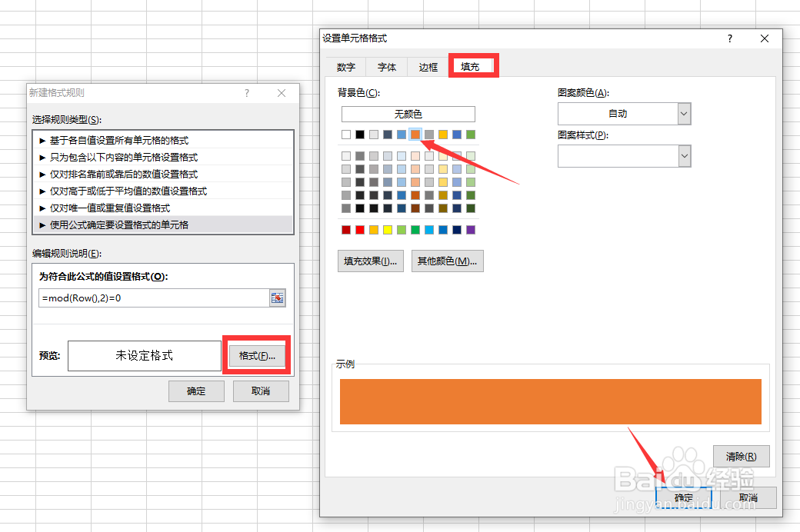Screen dimensions: 800x532
Task: Switch to the 字体 tab
Action: coord(386,67)
